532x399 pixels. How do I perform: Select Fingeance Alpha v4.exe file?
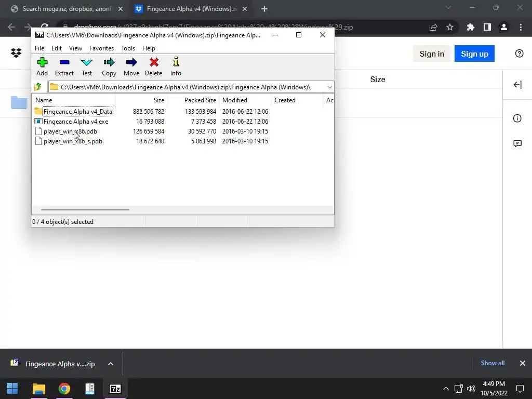click(76, 122)
